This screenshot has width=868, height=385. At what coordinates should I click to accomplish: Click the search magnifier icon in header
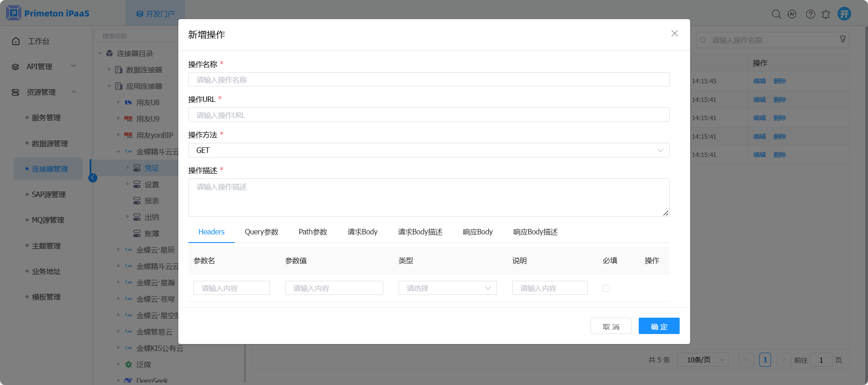point(776,14)
